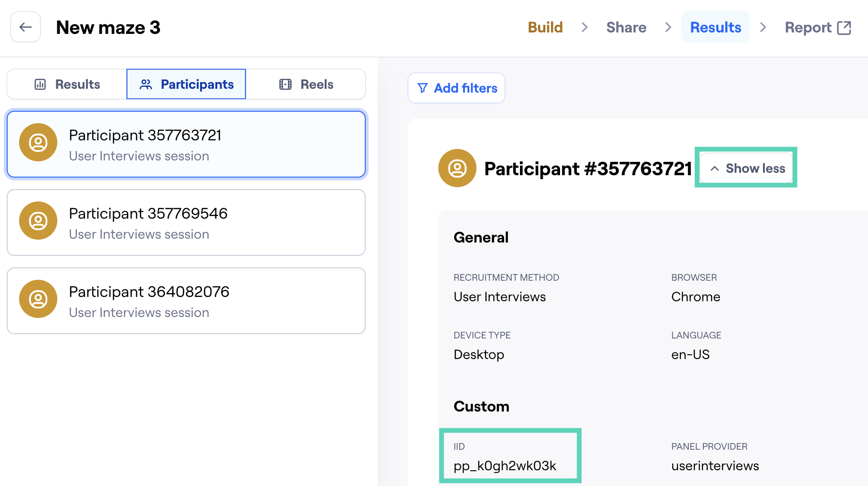Click the BROWSER label

tap(694, 277)
